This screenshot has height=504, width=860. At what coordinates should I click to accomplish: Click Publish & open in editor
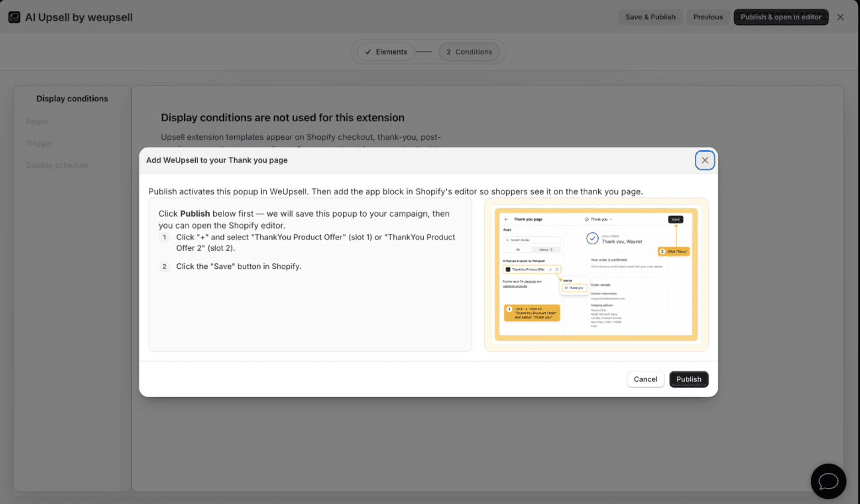tap(781, 17)
